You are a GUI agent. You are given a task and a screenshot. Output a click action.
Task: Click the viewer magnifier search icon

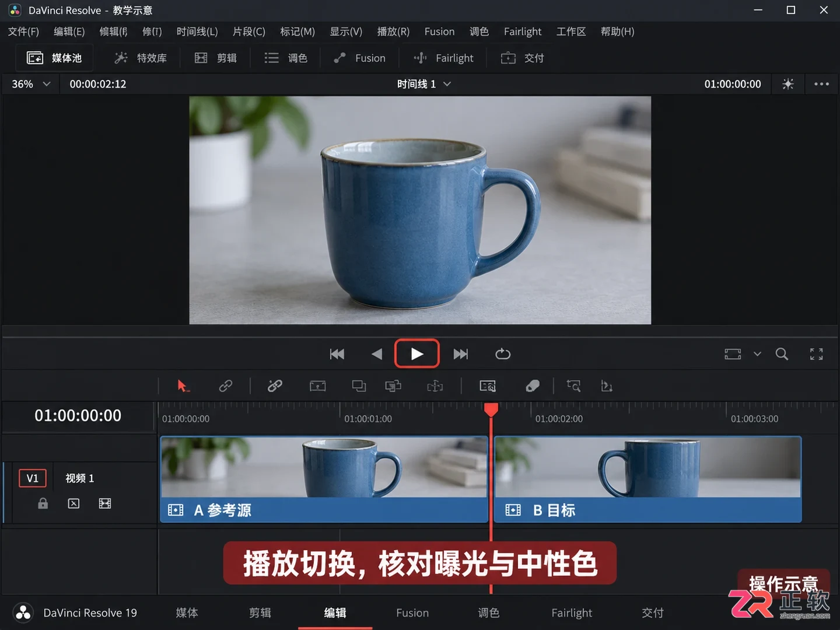click(x=782, y=354)
